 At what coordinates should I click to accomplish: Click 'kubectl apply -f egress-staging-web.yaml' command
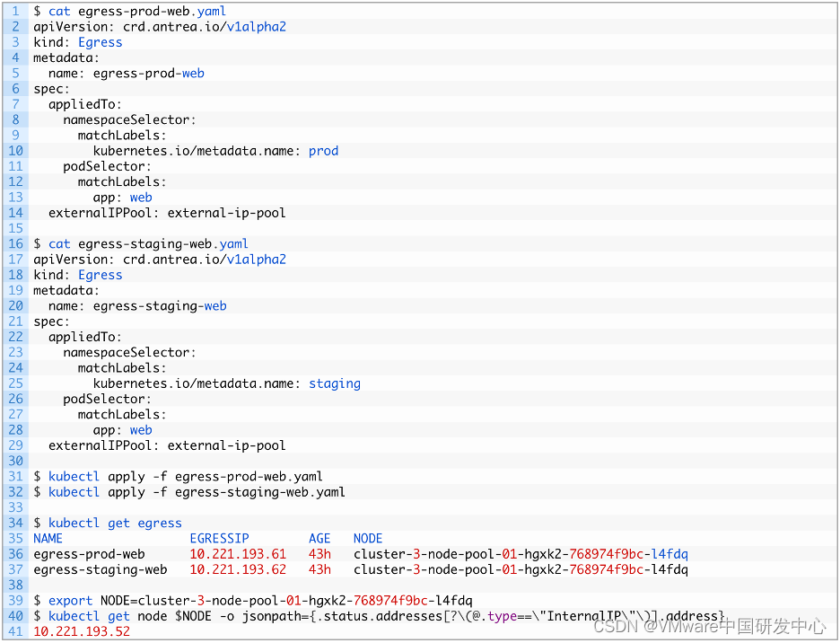tap(197, 492)
